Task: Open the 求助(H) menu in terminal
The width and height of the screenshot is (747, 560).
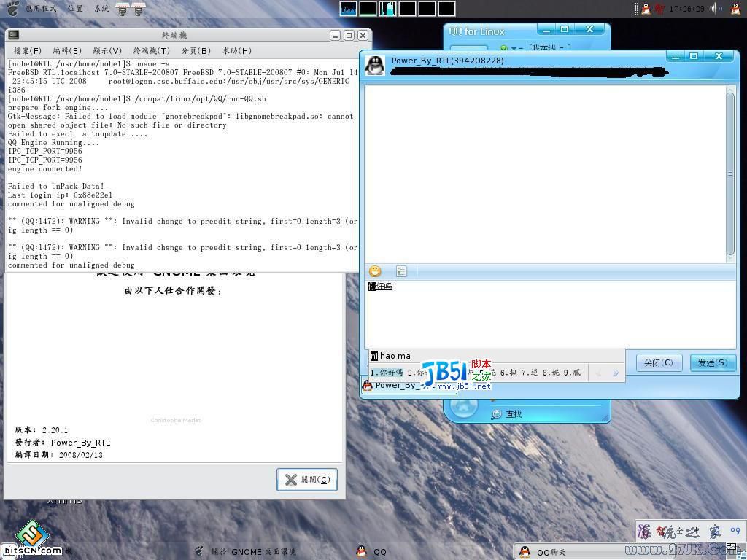Action: click(x=237, y=51)
